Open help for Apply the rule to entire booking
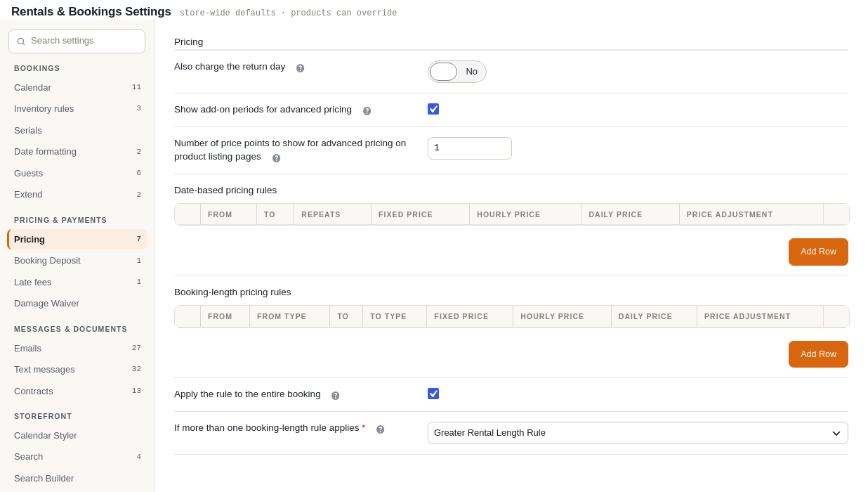This screenshot has height=492, width=868. 335,396
